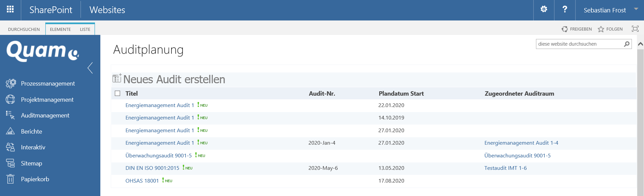Open Papierkorb in the sidebar
The height and width of the screenshot is (196, 644).
point(35,179)
